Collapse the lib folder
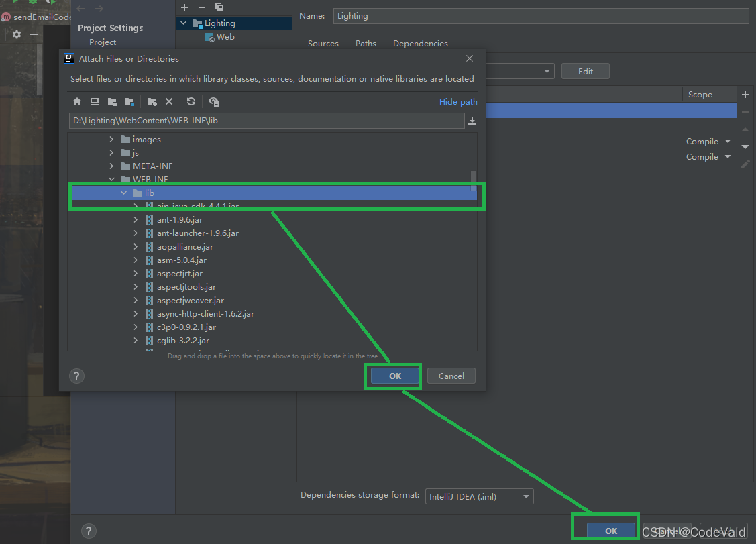 (124, 193)
